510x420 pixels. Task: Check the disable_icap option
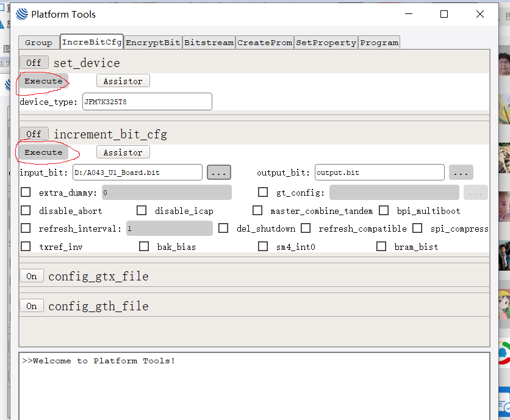pyautogui.click(x=142, y=210)
